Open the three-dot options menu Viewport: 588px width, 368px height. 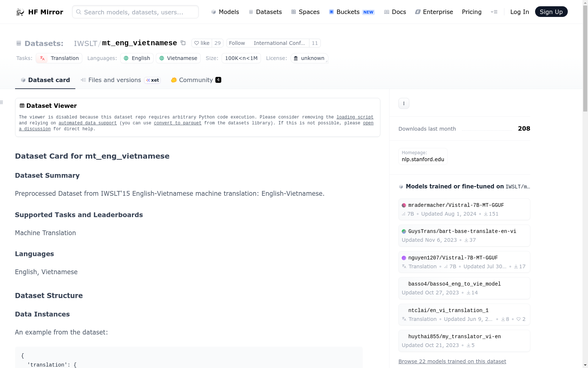[404, 103]
